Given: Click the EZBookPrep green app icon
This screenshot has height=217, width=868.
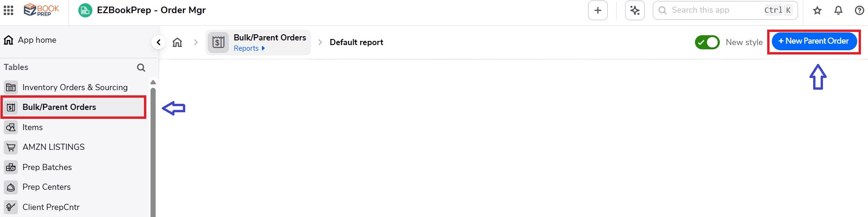Looking at the screenshot, I should pyautogui.click(x=85, y=10).
